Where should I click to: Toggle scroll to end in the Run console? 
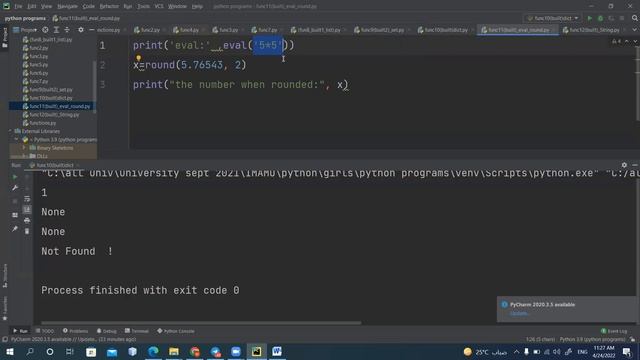[27, 209]
